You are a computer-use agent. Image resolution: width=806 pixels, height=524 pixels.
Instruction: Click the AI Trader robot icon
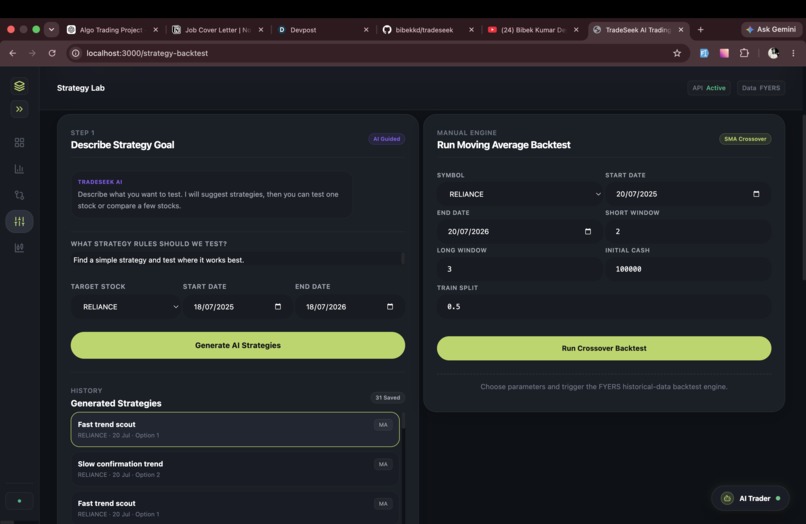coord(727,498)
